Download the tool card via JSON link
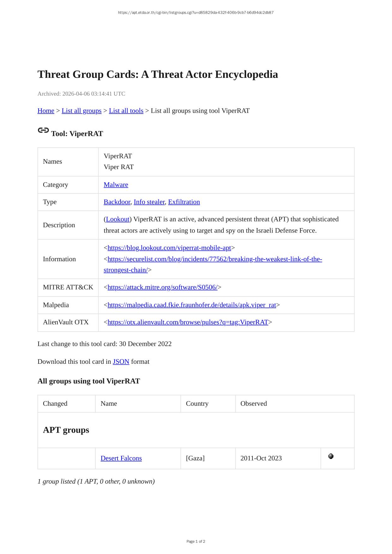This screenshot has height=554, width=392. click(121, 362)
